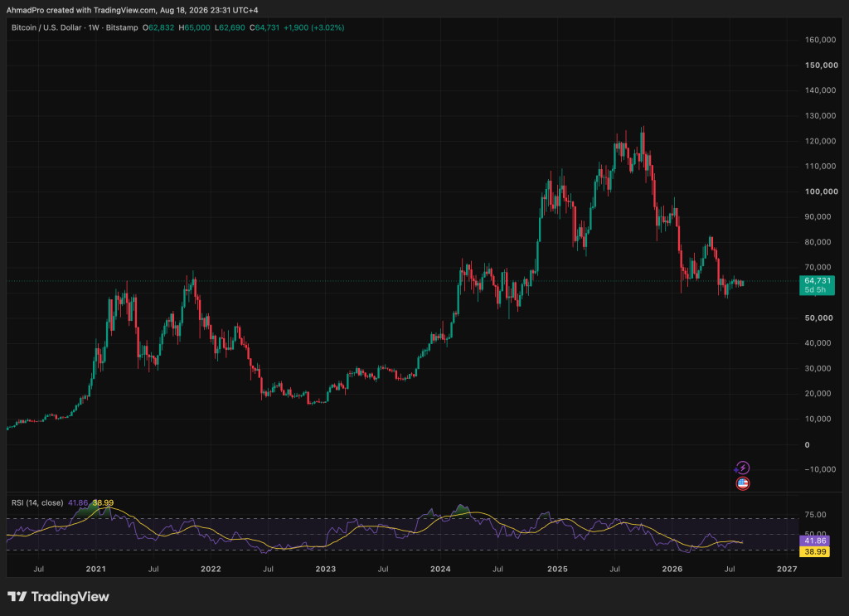This screenshot has height=616, width=849.
Task: Click the TradingView logo at bottom
Action: coord(58,596)
